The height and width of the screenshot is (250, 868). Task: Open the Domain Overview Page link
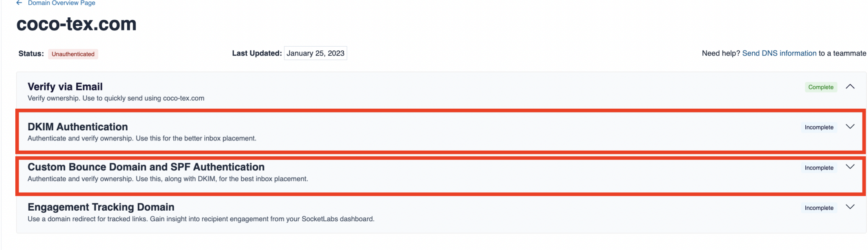pos(61,3)
